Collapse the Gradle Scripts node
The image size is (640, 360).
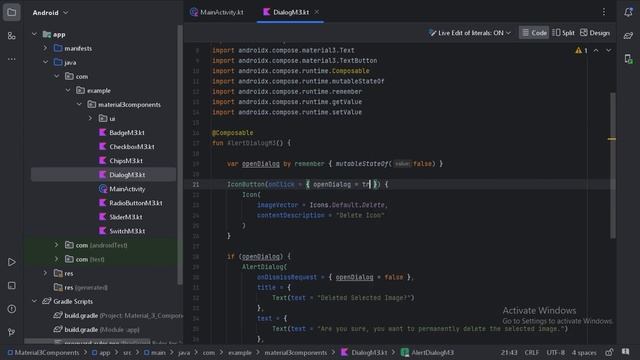coord(34,301)
